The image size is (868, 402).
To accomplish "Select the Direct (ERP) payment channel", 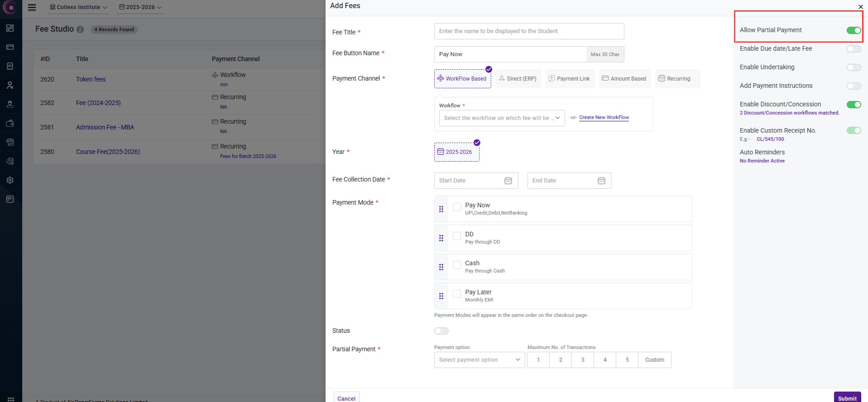I will (x=518, y=79).
